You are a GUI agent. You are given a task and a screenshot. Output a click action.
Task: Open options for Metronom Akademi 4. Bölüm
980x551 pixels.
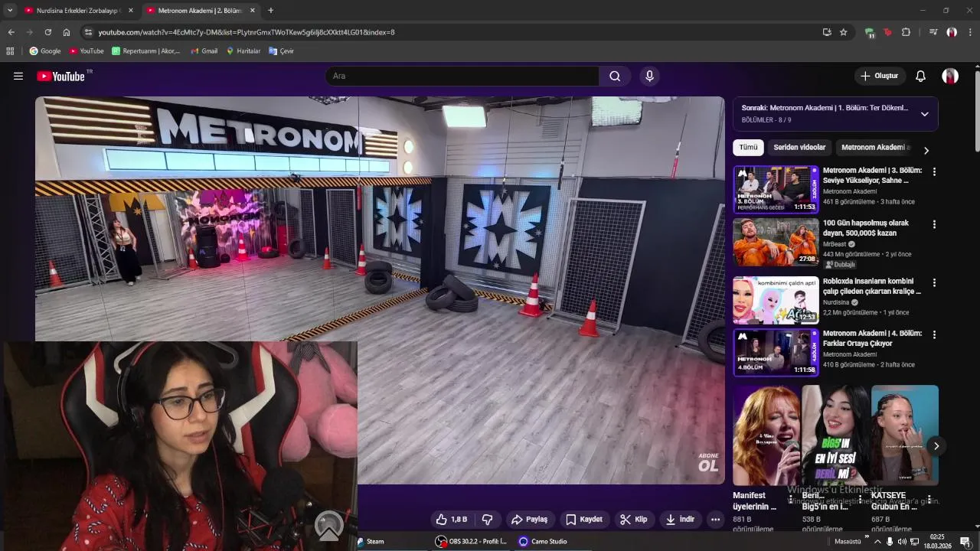[934, 334]
